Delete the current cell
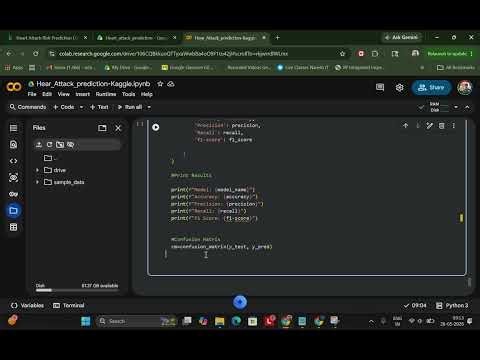 (x=442, y=126)
